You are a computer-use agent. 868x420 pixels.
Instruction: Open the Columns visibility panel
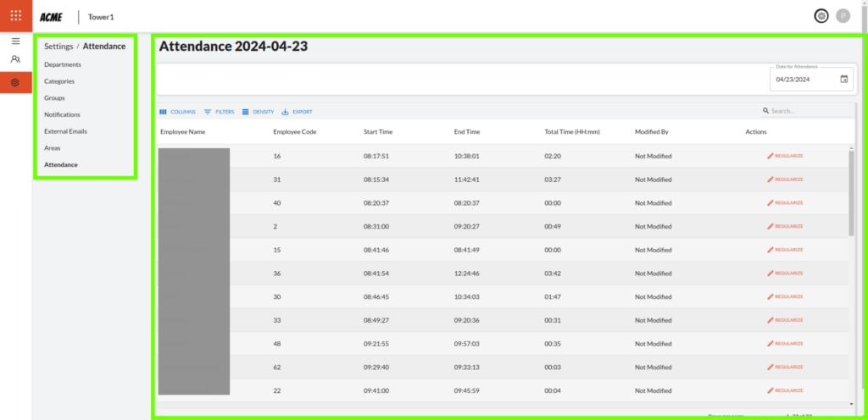pyautogui.click(x=177, y=112)
